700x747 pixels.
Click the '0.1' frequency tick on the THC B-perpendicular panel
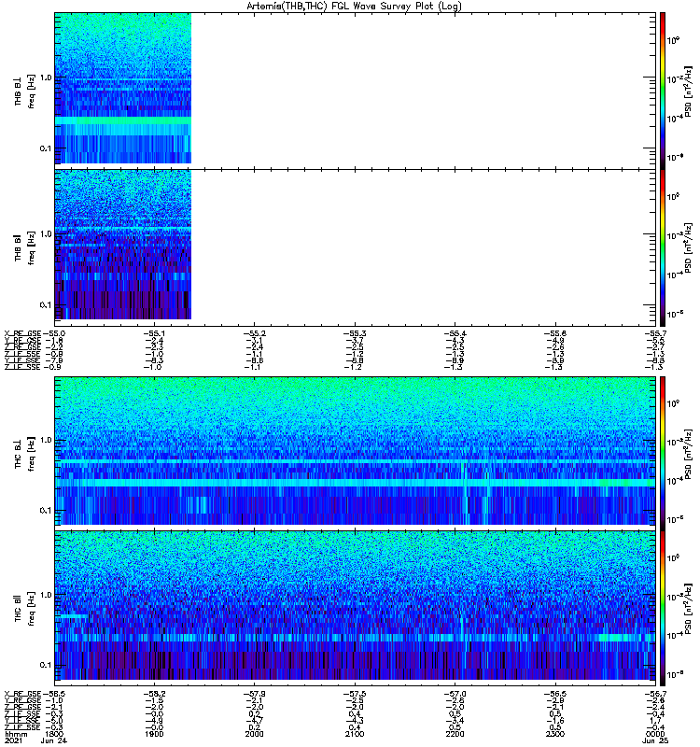point(46,510)
